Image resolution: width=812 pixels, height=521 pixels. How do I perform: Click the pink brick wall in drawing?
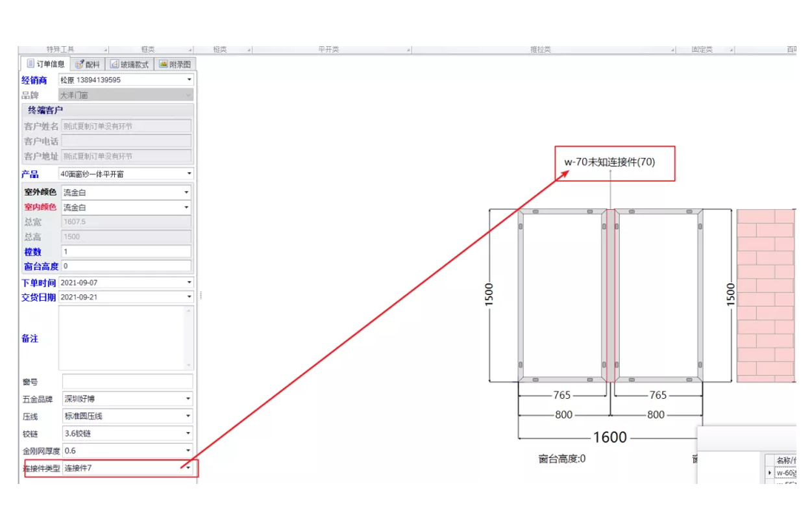766,296
